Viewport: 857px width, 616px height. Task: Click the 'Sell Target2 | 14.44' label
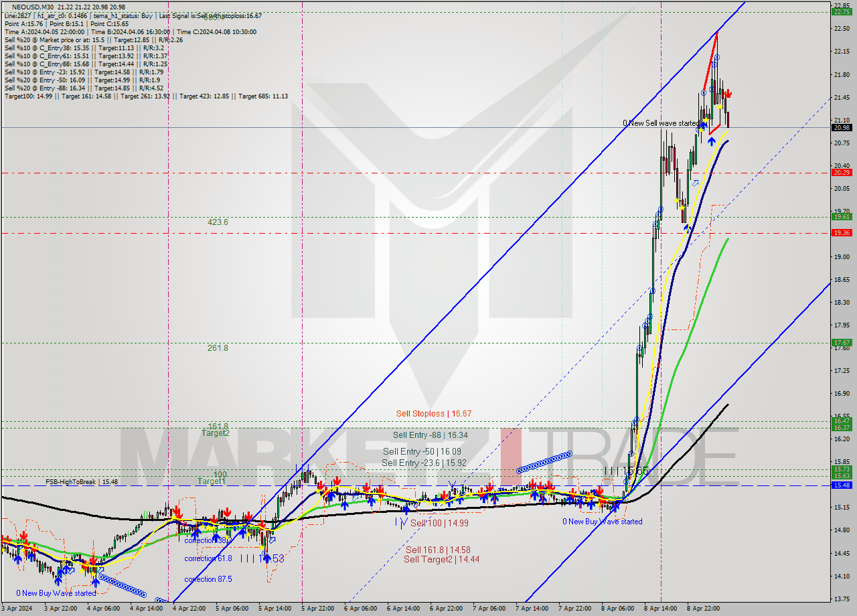(442, 559)
